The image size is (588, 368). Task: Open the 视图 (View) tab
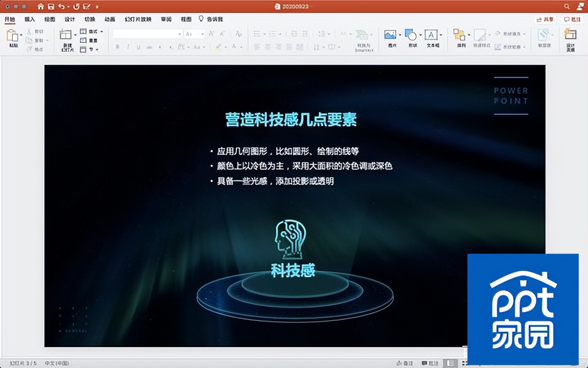pos(186,19)
